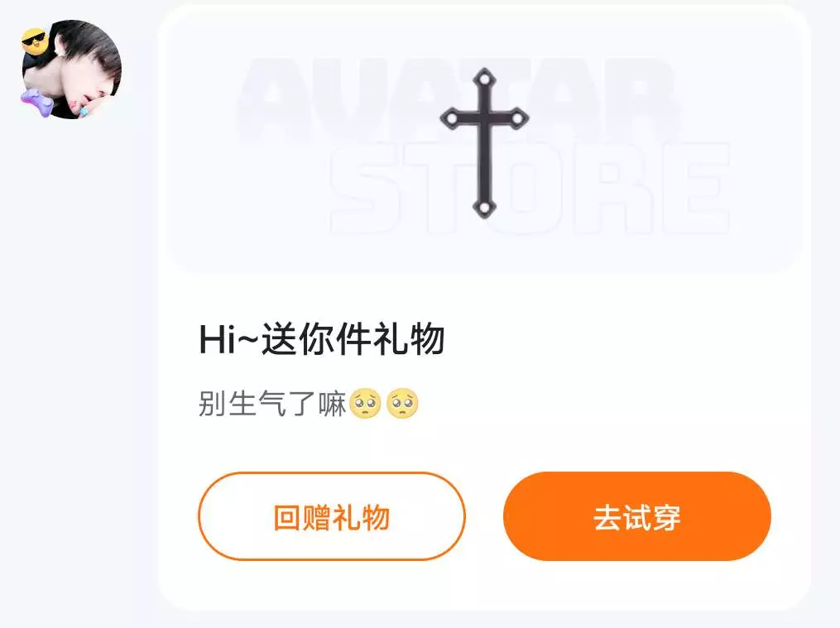
Task: Open the sender's profile avatar
Action: click(71, 69)
